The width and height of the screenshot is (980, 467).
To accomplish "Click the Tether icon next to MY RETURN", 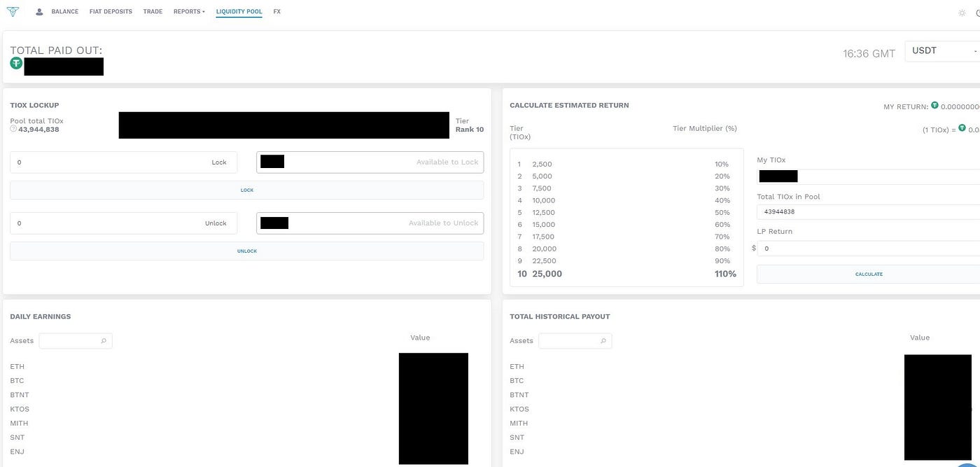I will pyautogui.click(x=934, y=106).
